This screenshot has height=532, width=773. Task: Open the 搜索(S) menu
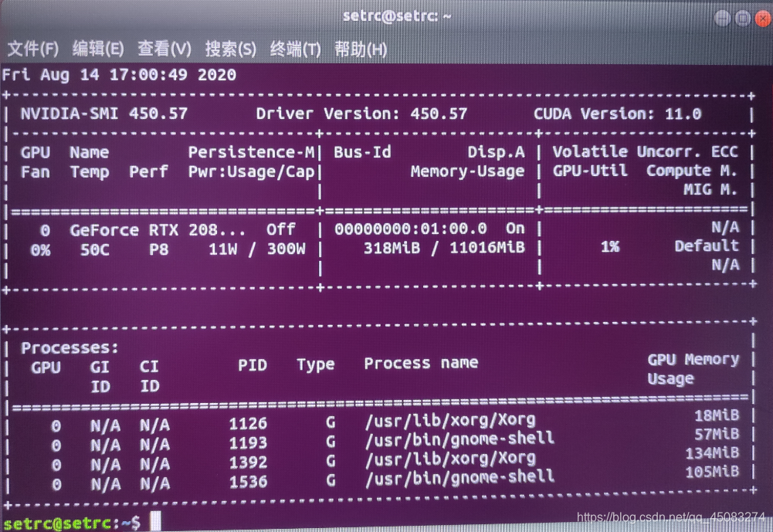point(231,49)
